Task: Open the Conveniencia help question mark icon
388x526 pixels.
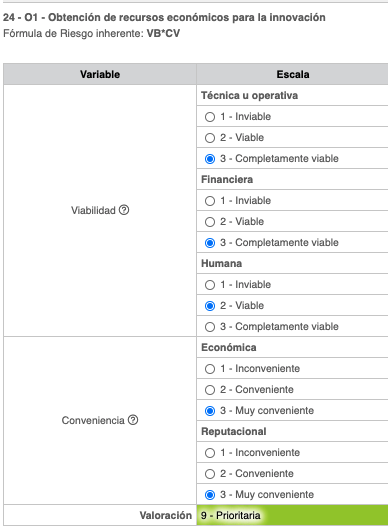Action: pos(133,420)
